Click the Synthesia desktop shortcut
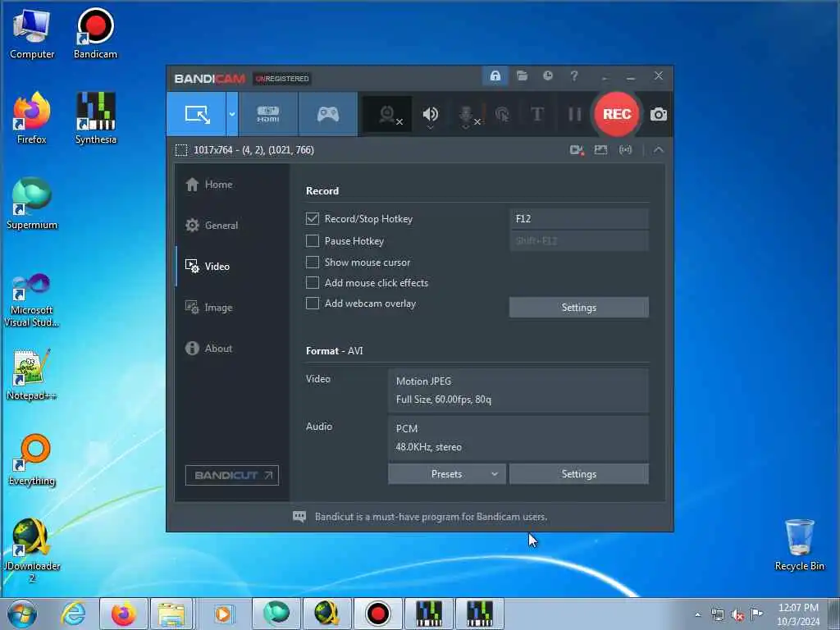Screen dimensions: 840x630 tap(95, 118)
